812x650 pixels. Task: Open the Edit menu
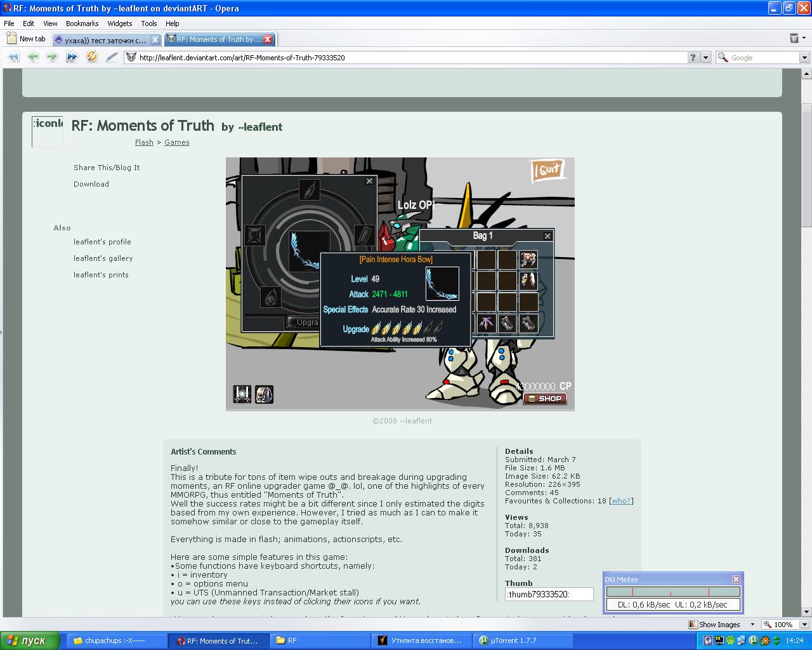29,23
